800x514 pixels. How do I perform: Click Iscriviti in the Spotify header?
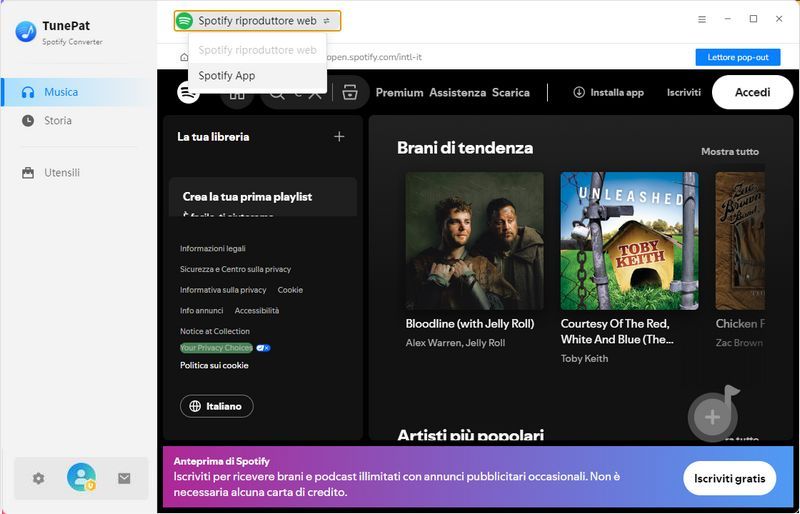(684, 92)
